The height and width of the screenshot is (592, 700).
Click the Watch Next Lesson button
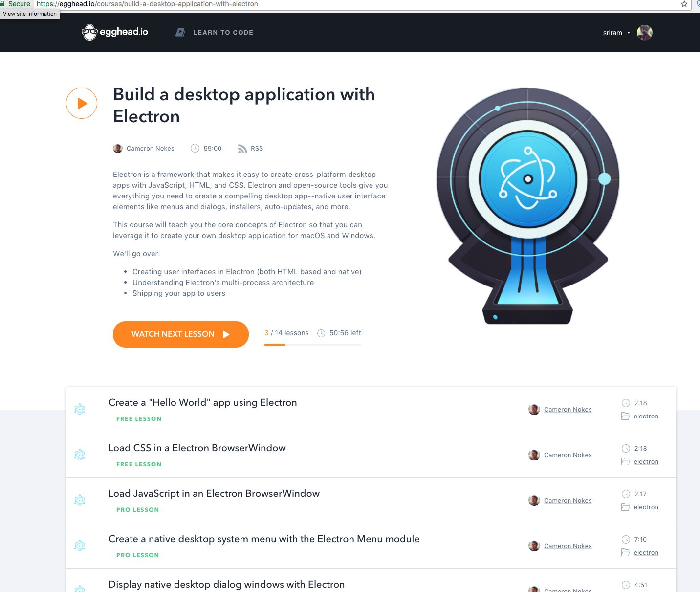pos(181,334)
